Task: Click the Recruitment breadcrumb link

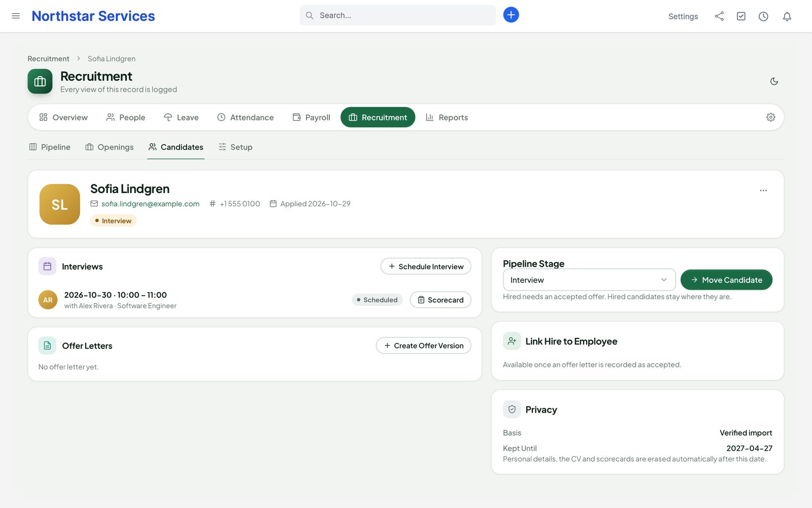Action: point(48,58)
